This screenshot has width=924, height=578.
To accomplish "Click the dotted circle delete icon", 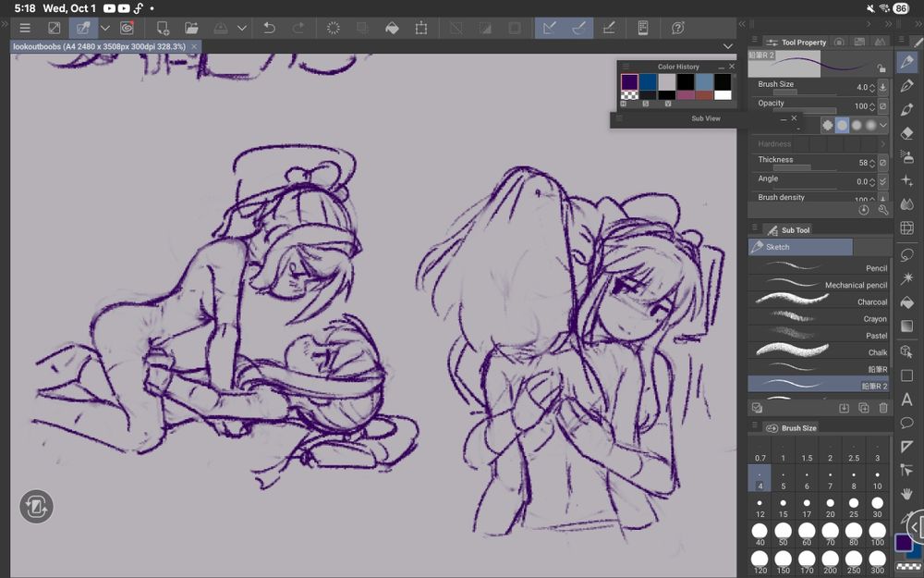I will tap(334, 28).
